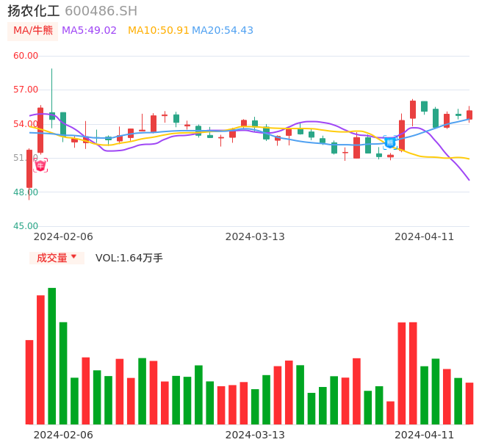
Task: Toggle the MA10 moving average legend
Action: (x=158, y=30)
